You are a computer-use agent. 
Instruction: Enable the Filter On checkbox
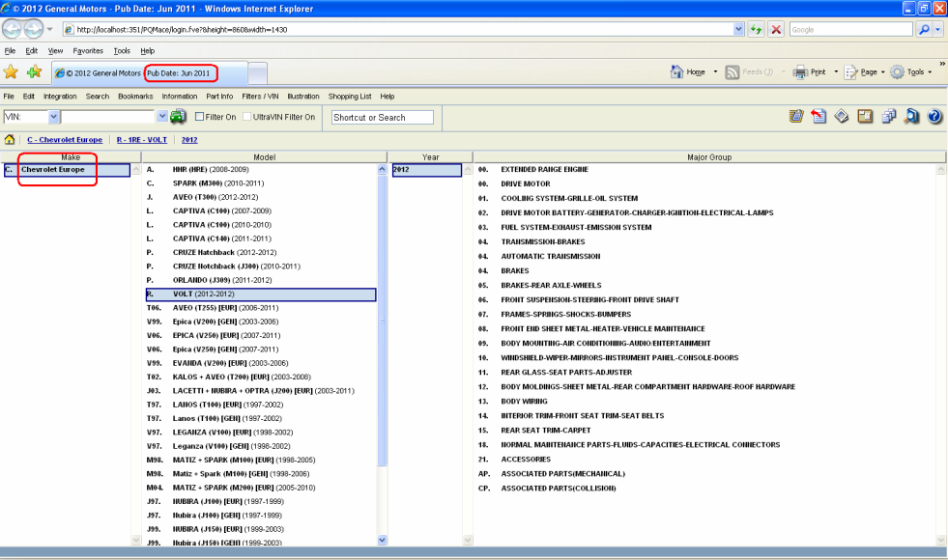[x=199, y=117]
